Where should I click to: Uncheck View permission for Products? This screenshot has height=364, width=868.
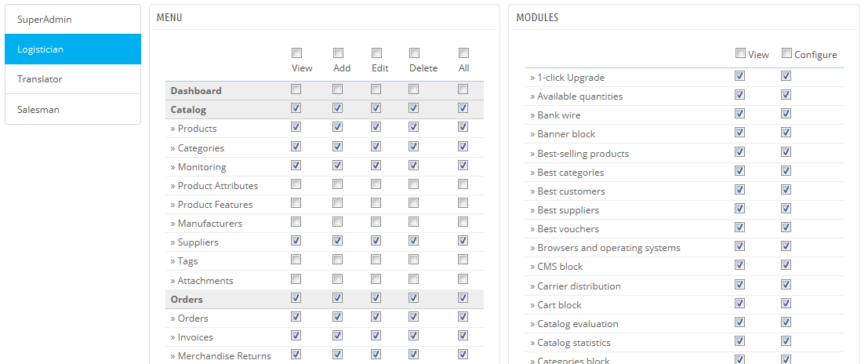296,127
